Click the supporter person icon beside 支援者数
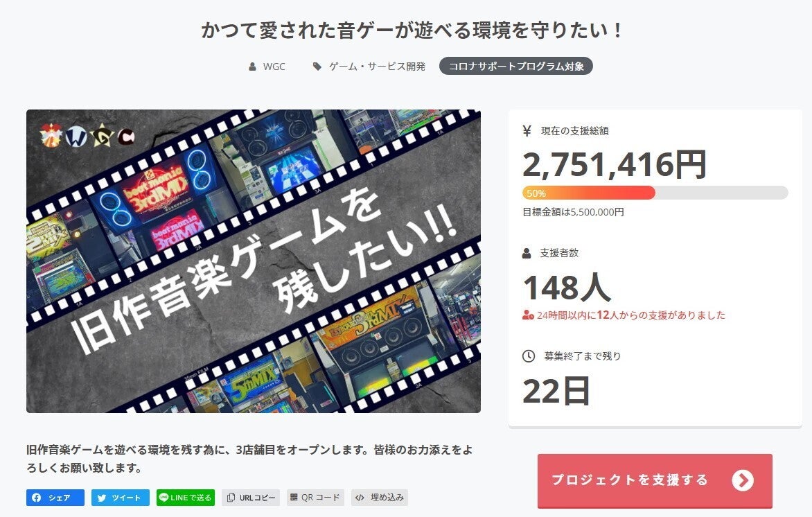Screen dimensions: 812x517 [x=527, y=254]
